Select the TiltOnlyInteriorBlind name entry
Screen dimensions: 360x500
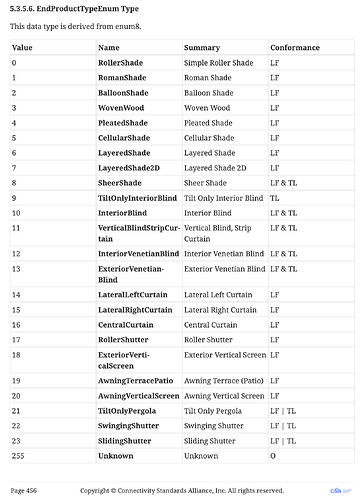pos(137,198)
